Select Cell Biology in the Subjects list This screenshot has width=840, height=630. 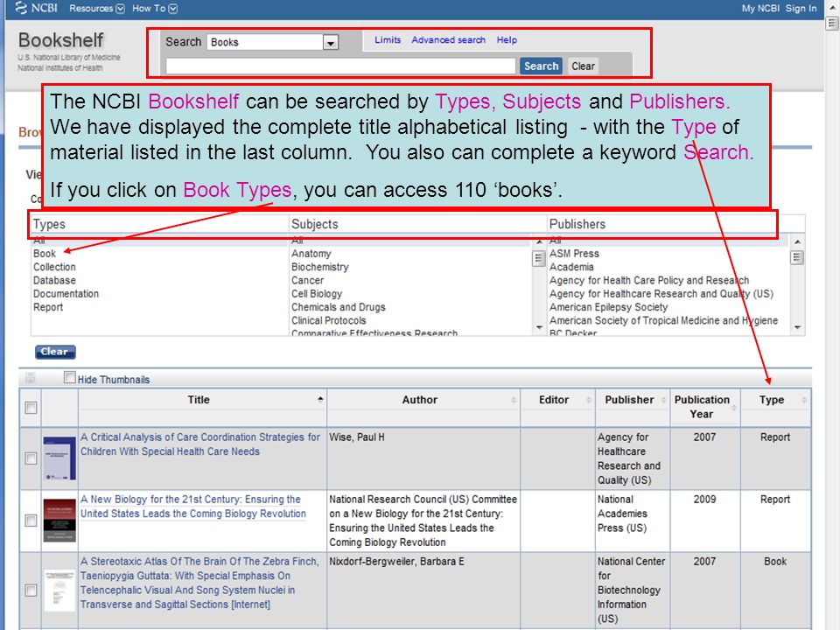317,294
